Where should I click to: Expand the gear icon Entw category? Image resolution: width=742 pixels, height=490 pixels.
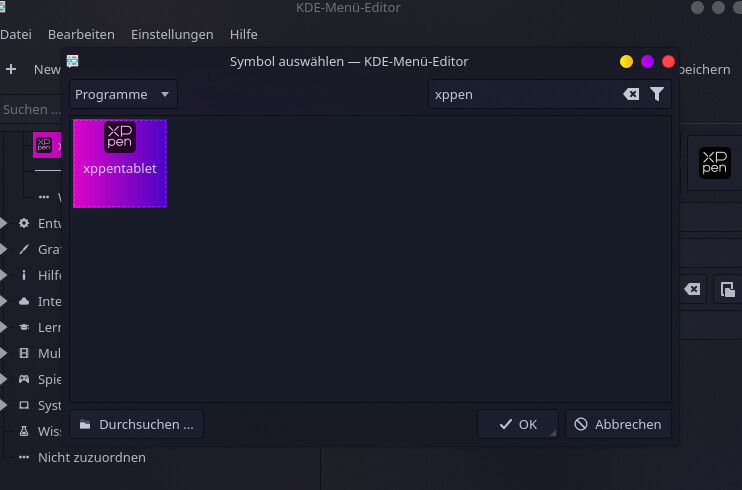point(3,223)
